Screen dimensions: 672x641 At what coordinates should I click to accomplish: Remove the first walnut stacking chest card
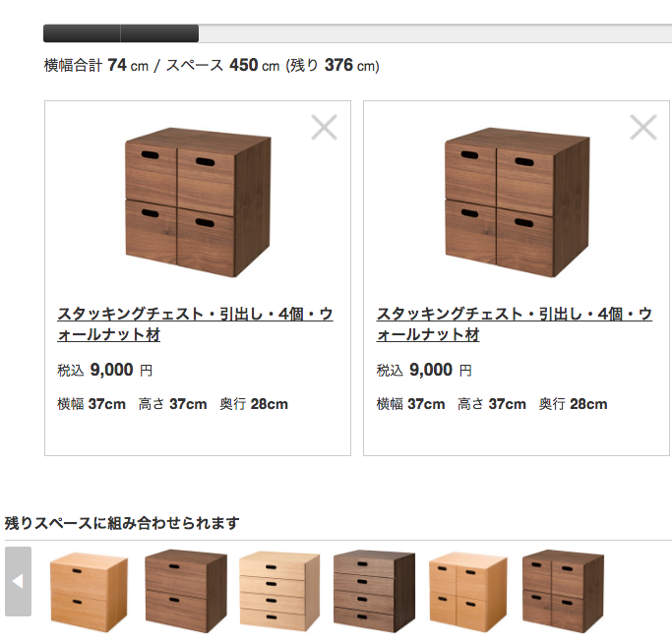[324, 127]
